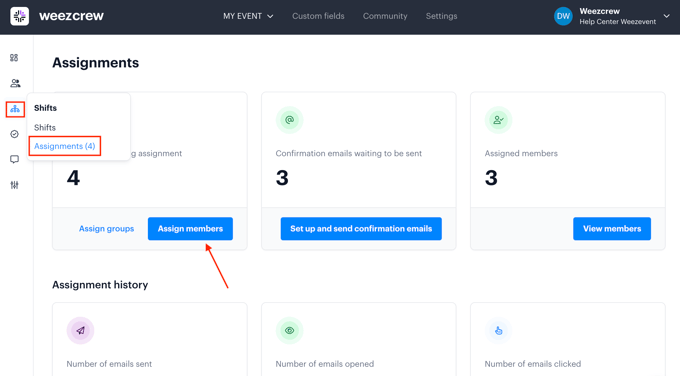Open the check-circle icon in sidebar
This screenshot has height=376, width=680.
(x=14, y=134)
